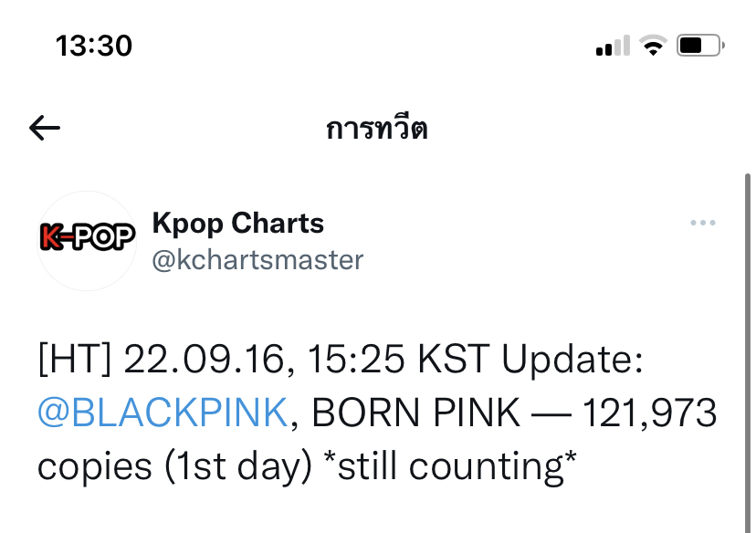756x533 pixels.
Task: Open the Kpop Charts profile avatar
Action: 87,241
